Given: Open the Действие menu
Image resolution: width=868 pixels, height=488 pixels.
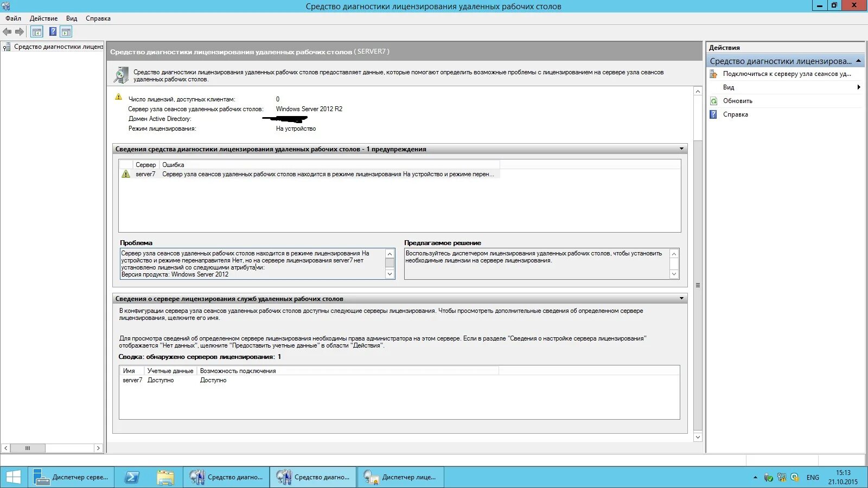Looking at the screenshot, I should 43,18.
